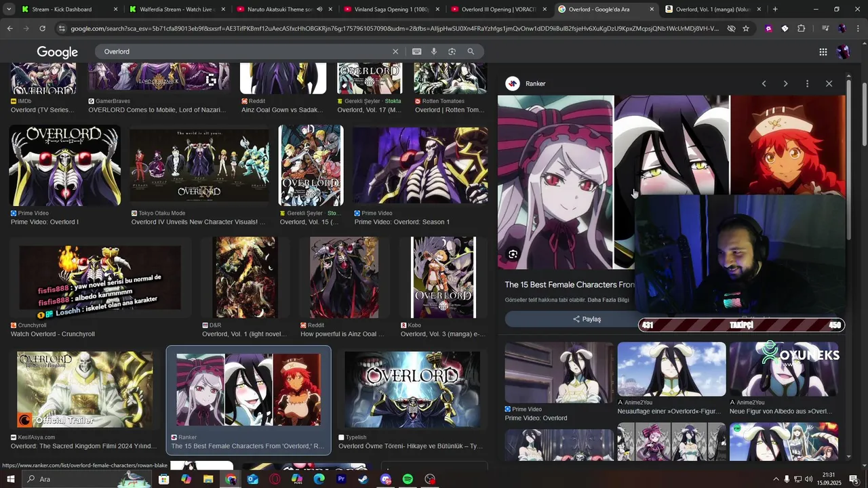Open the Prime Video: Overlord I thumbnail
The image size is (868, 488).
pyautogui.click(x=64, y=165)
